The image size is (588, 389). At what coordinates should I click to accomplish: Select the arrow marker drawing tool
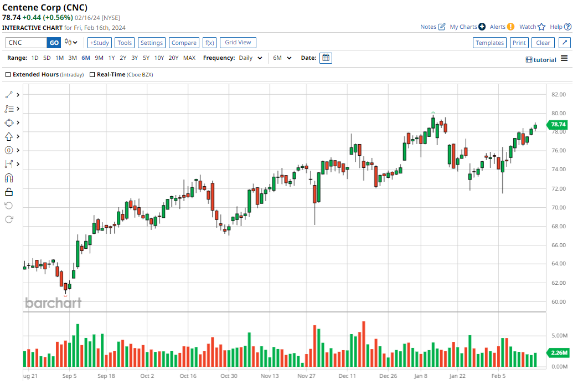[x=9, y=137]
